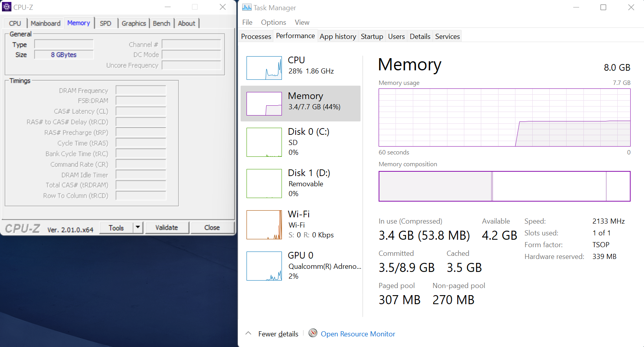Image resolution: width=644 pixels, height=347 pixels.
Task: Click the memory Size field showing 8 GBytes
Action: (x=64, y=55)
